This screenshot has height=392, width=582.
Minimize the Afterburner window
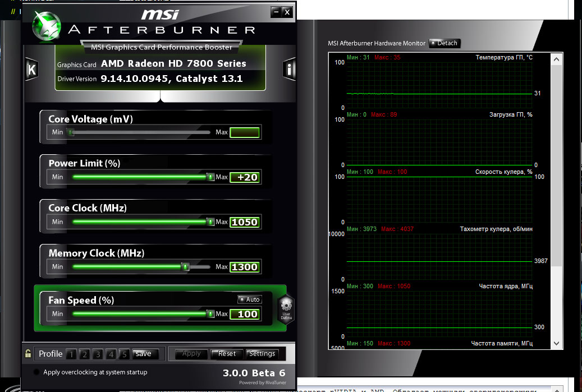[x=276, y=12]
